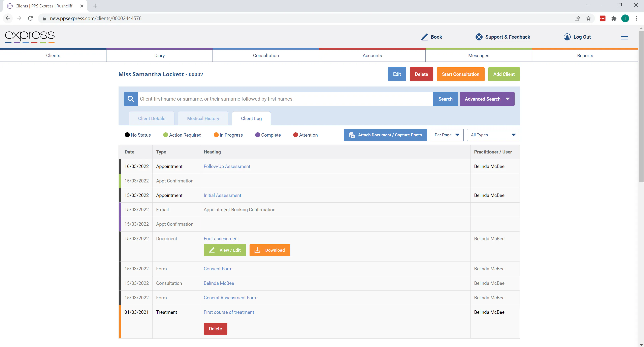This screenshot has width=644, height=347.
Task: Click the camera icon to attach a document
Action: coord(352,135)
